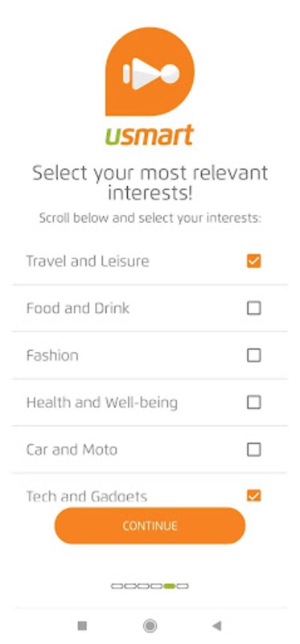Tap the usmart wordmark text
This screenshot has width=300, height=644.
pos(149,135)
